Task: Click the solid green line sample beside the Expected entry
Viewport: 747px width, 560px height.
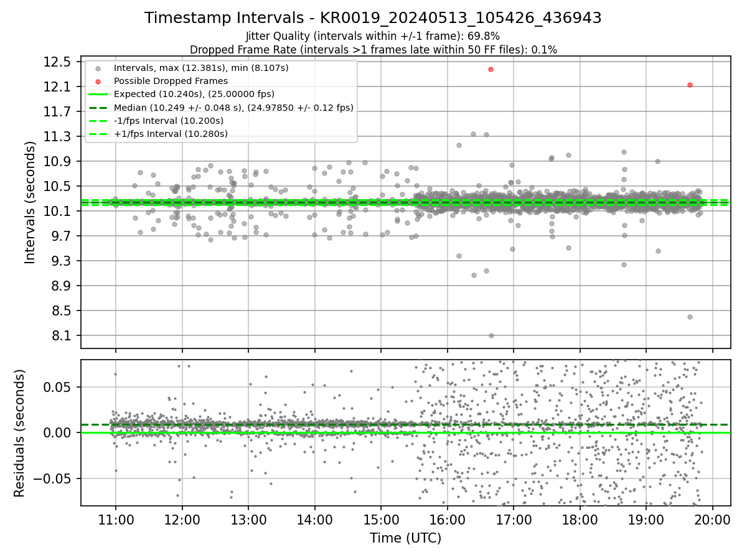Action: click(98, 94)
